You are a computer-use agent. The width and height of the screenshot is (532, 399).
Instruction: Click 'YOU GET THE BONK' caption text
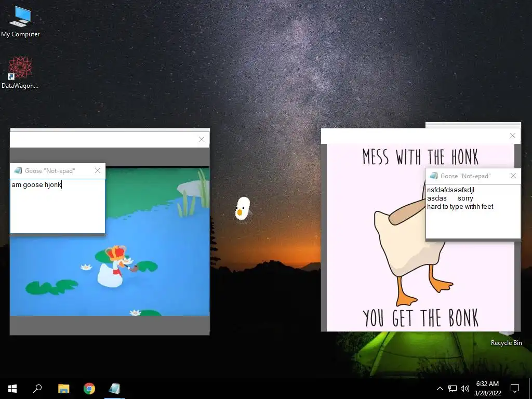(421, 318)
